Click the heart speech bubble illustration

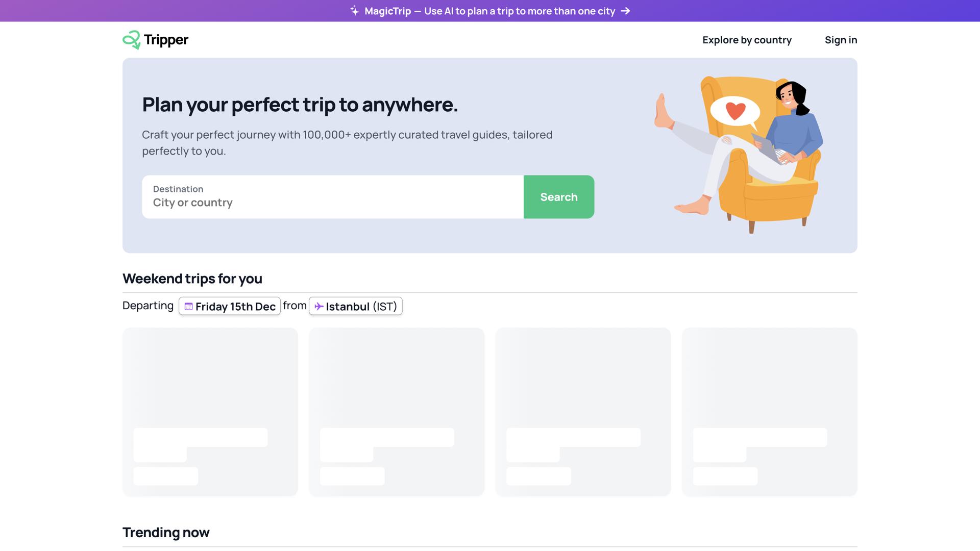735,111
